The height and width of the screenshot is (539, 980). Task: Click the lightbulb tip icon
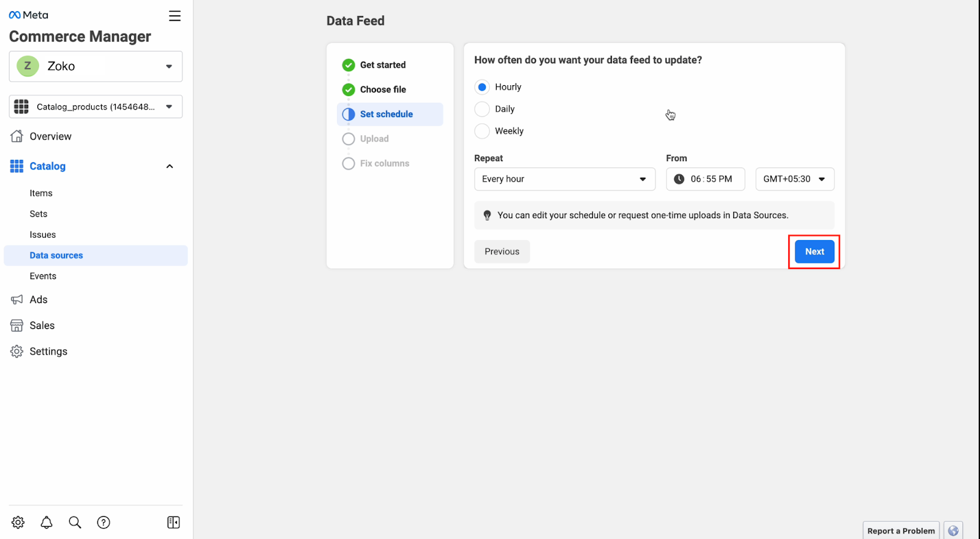pos(487,216)
